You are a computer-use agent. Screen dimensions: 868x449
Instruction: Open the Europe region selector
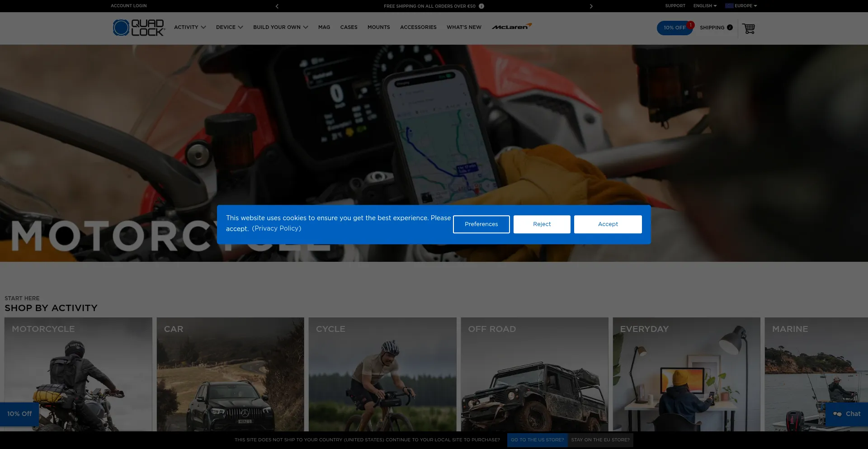[741, 6]
